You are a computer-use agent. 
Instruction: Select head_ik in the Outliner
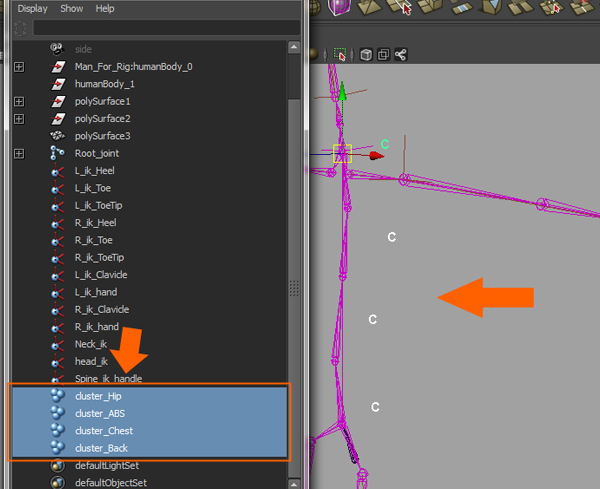click(91, 362)
